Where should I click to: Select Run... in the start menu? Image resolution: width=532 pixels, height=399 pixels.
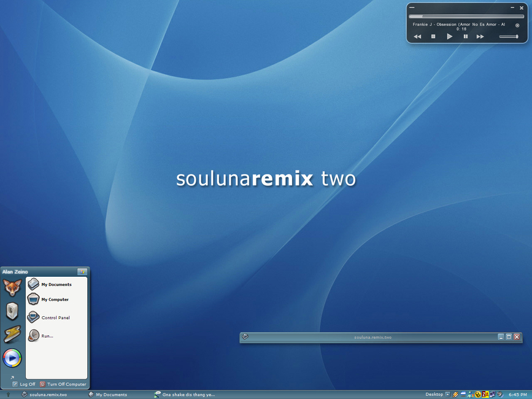pos(40,336)
